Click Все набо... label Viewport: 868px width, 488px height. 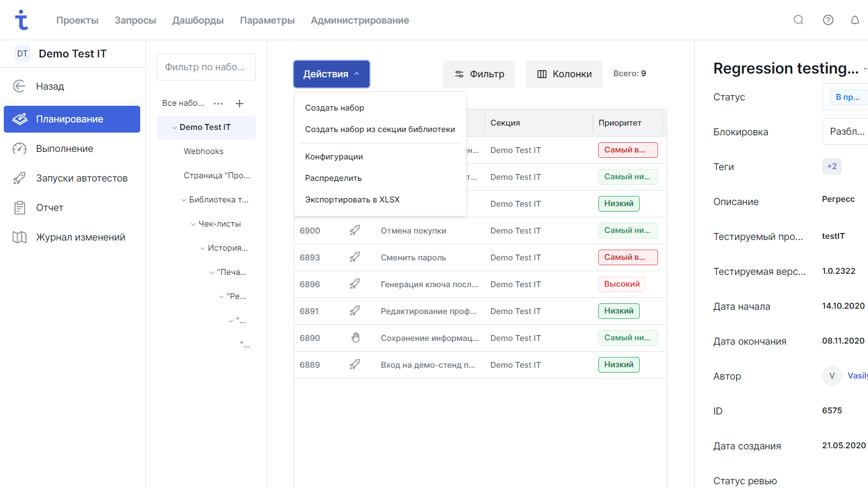pyautogui.click(x=183, y=103)
